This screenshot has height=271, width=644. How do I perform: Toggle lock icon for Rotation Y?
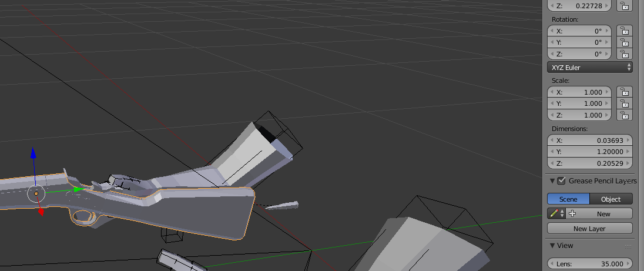coord(624,42)
